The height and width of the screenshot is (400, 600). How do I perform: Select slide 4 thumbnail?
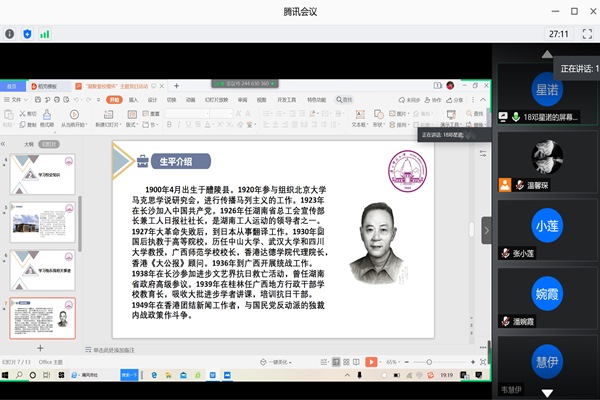click(x=42, y=175)
